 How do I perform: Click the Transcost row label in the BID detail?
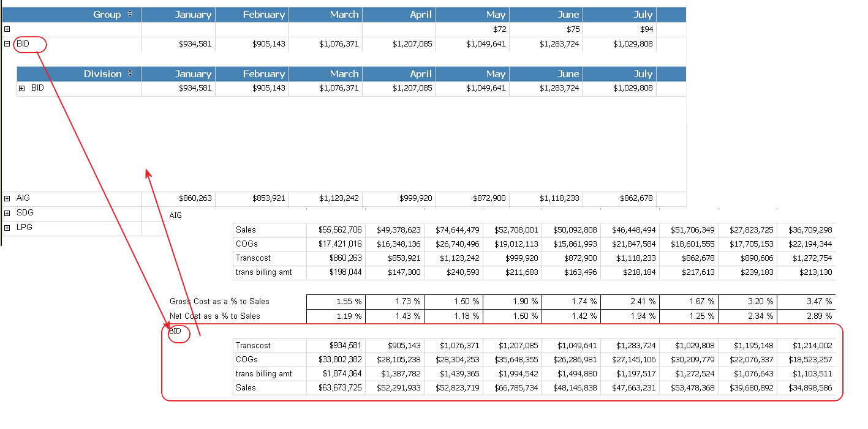(250, 345)
